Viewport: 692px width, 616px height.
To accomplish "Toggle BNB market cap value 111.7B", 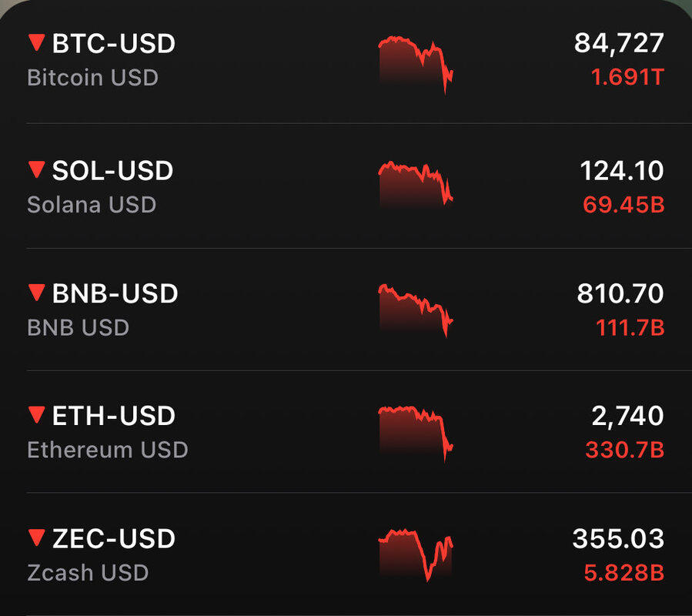I will [630, 328].
